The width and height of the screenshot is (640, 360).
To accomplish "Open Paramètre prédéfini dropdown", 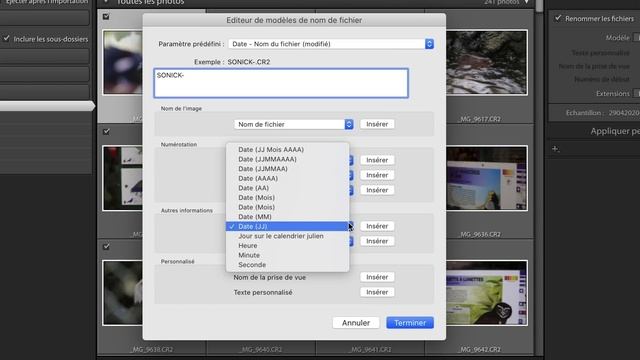I will tap(331, 44).
